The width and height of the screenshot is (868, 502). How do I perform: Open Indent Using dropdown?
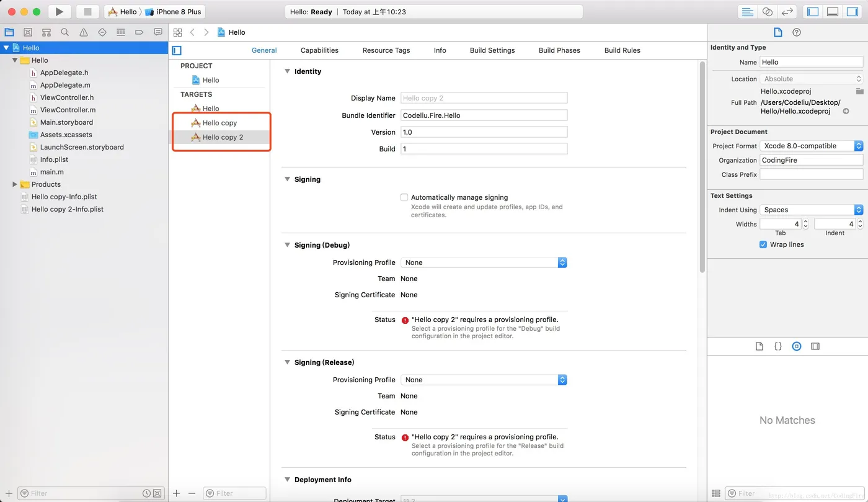tap(812, 210)
